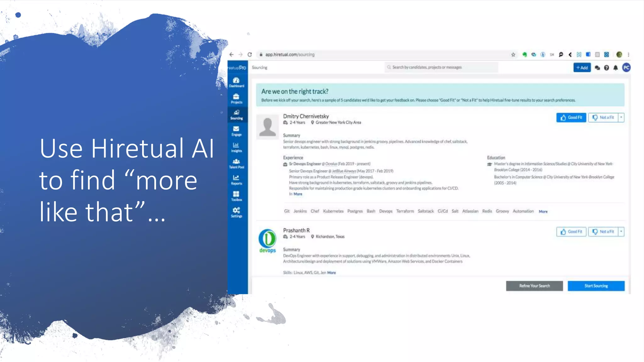Screen dimensions: 644x362
Task: Click the Terraform skill tag
Action: point(405,211)
